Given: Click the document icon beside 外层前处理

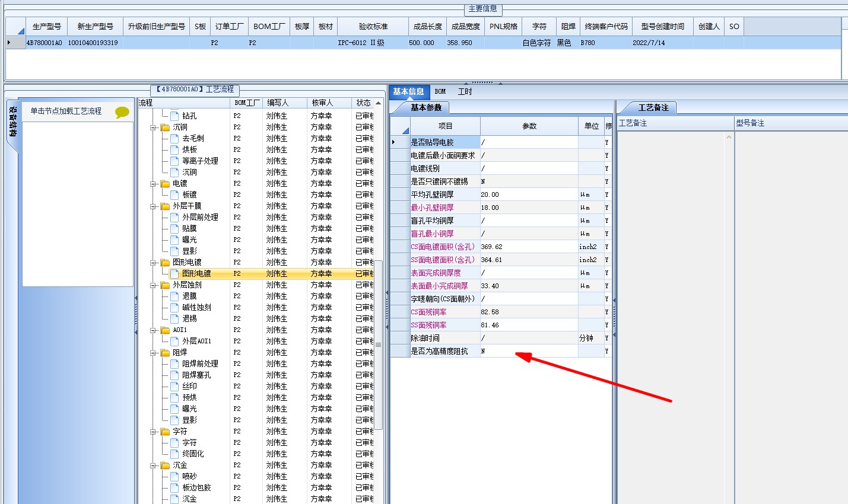Looking at the screenshot, I should [174, 217].
